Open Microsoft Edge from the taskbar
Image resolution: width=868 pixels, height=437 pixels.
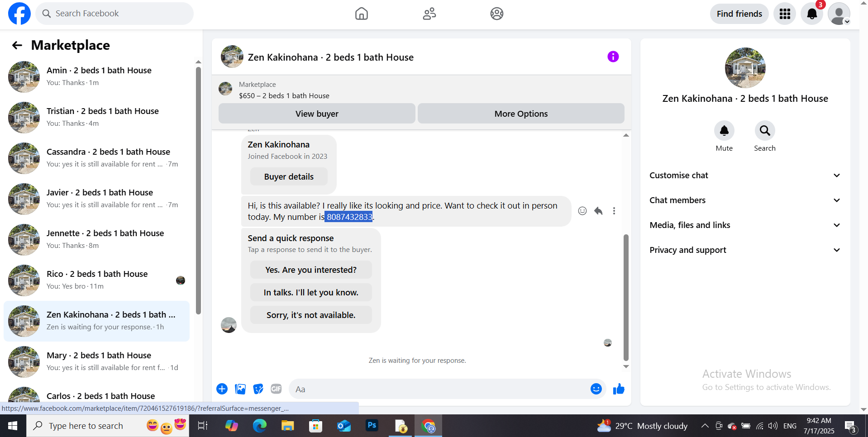coord(259,426)
